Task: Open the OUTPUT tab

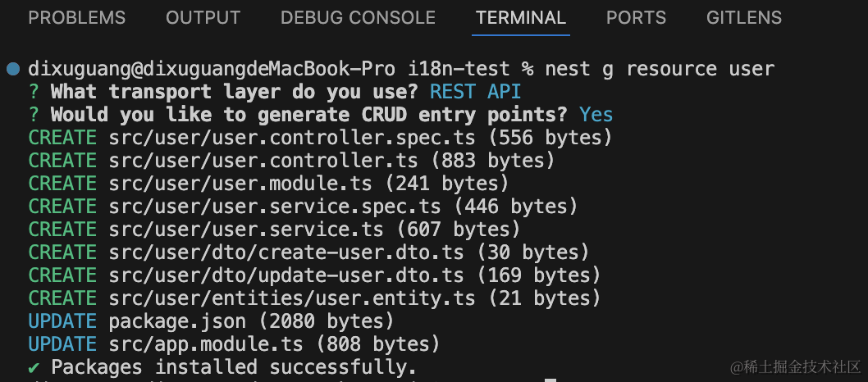Action: point(203,17)
